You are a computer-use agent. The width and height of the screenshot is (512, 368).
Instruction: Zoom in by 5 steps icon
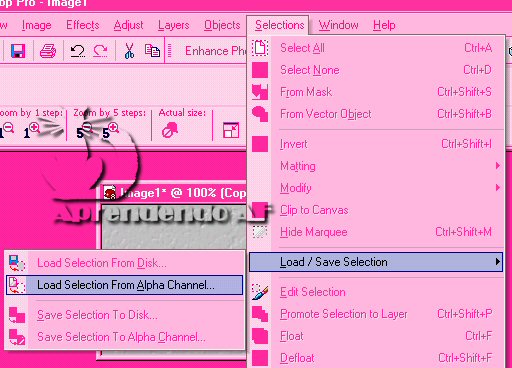110,131
